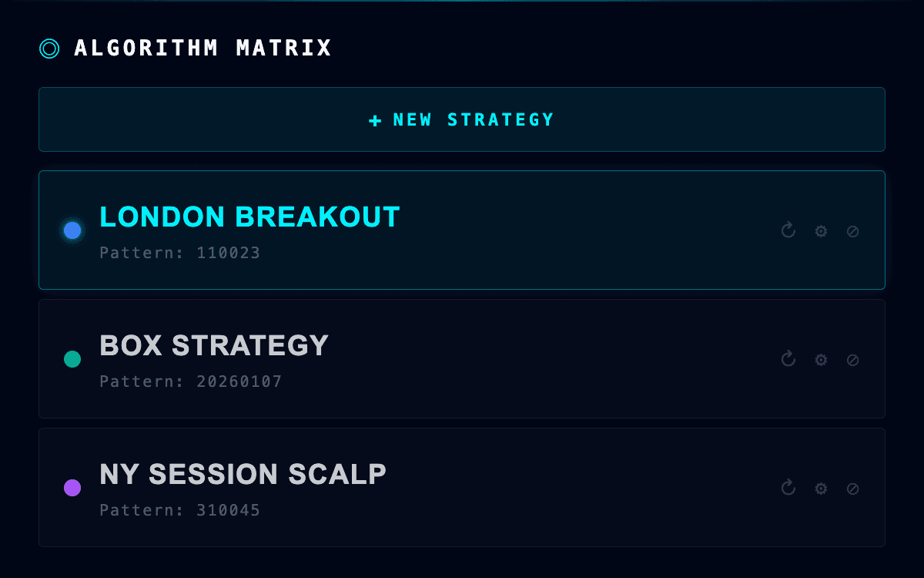This screenshot has height=578, width=924.
Task: Refresh the Box Strategy row
Action: coord(788,359)
